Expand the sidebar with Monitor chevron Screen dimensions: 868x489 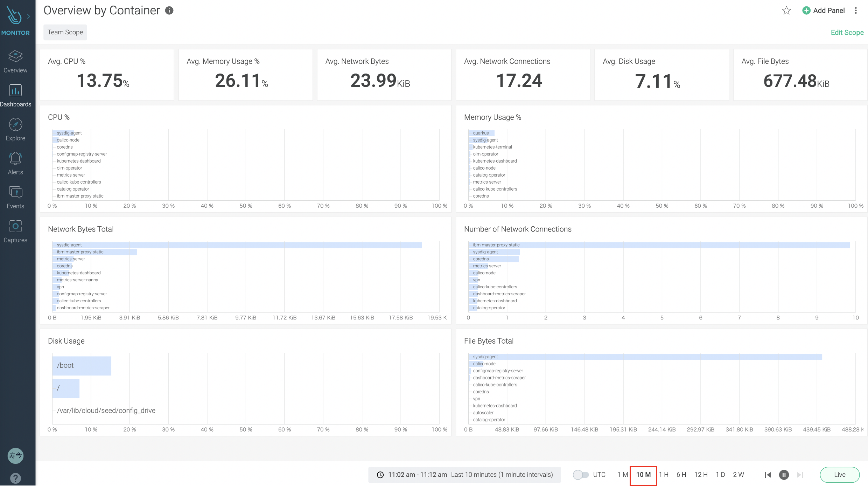29,16
